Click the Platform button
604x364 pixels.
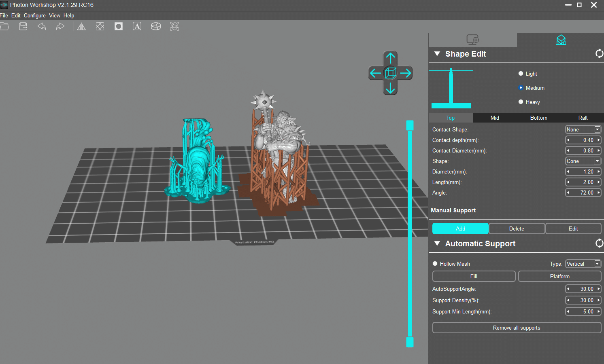(559, 276)
